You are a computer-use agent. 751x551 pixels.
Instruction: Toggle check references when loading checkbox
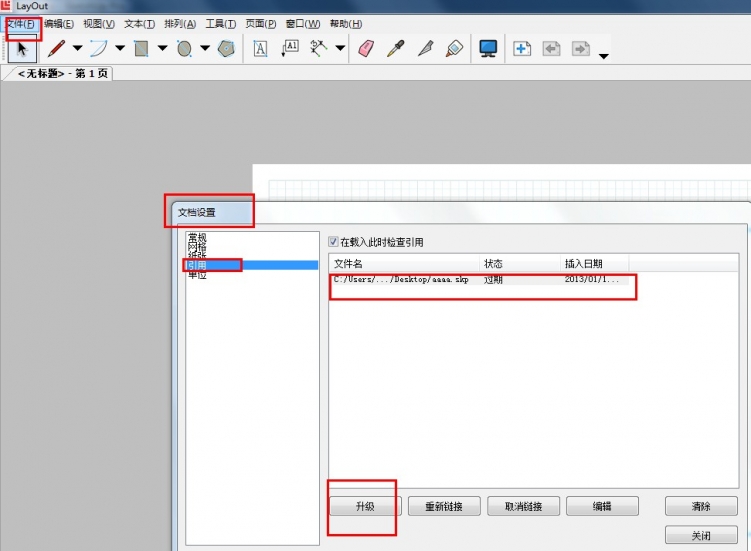coord(333,241)
